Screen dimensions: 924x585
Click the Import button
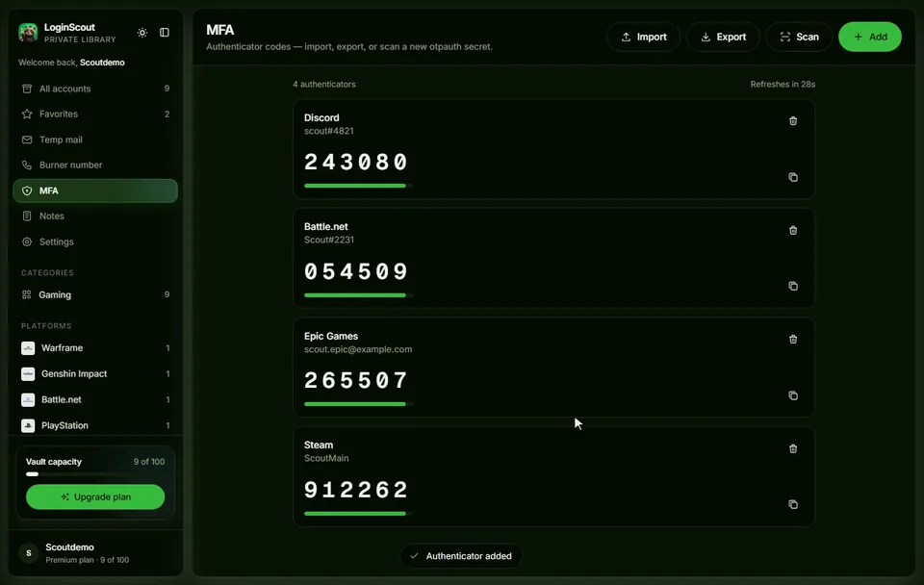tap(644, 37)
